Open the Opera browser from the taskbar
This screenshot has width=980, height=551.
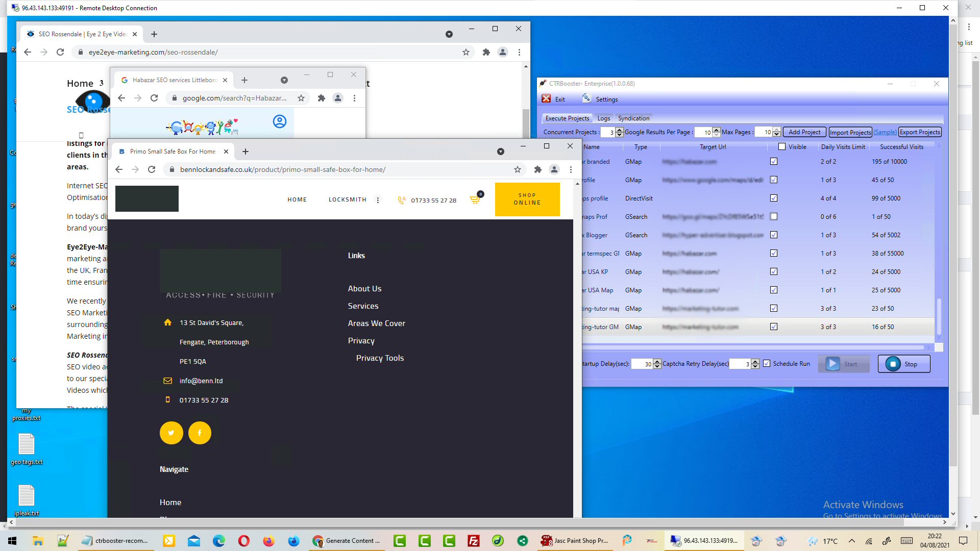coord(243,541)
